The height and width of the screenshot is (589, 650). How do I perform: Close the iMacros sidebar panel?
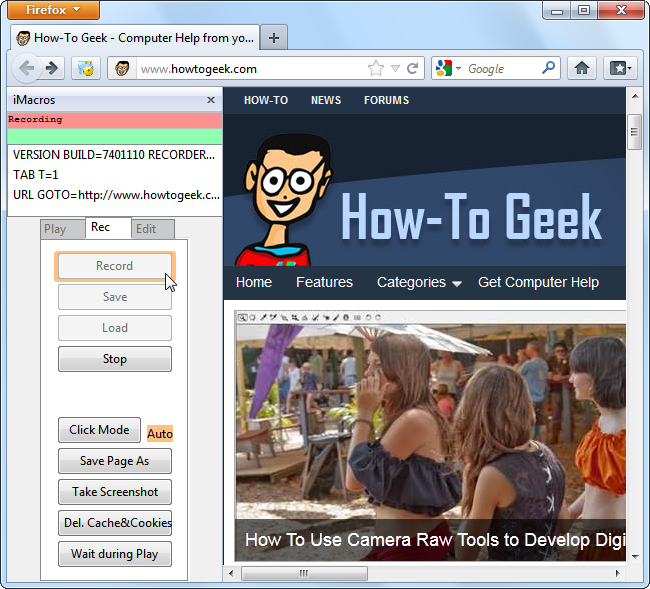tap(211, 100)
